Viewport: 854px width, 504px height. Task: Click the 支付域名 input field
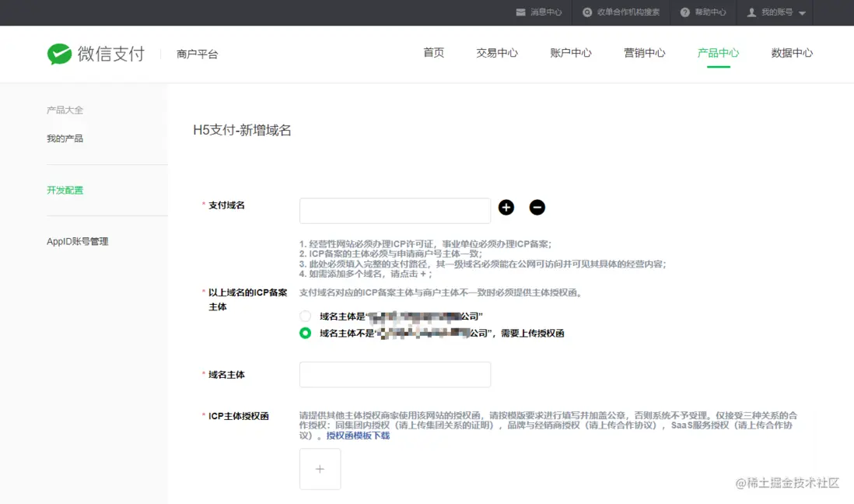(394, 210)
